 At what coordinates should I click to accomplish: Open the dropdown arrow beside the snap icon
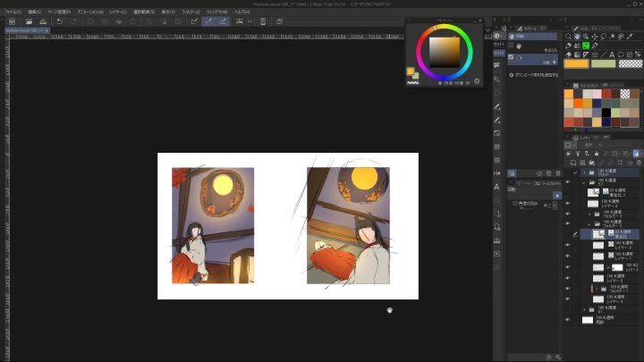tap(250, 21)
